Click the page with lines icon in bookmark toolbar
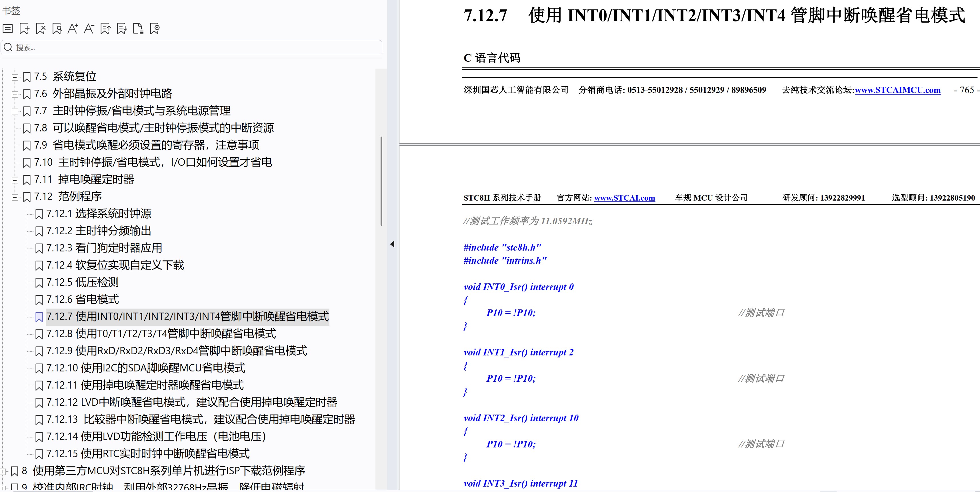 coord(138,29)
